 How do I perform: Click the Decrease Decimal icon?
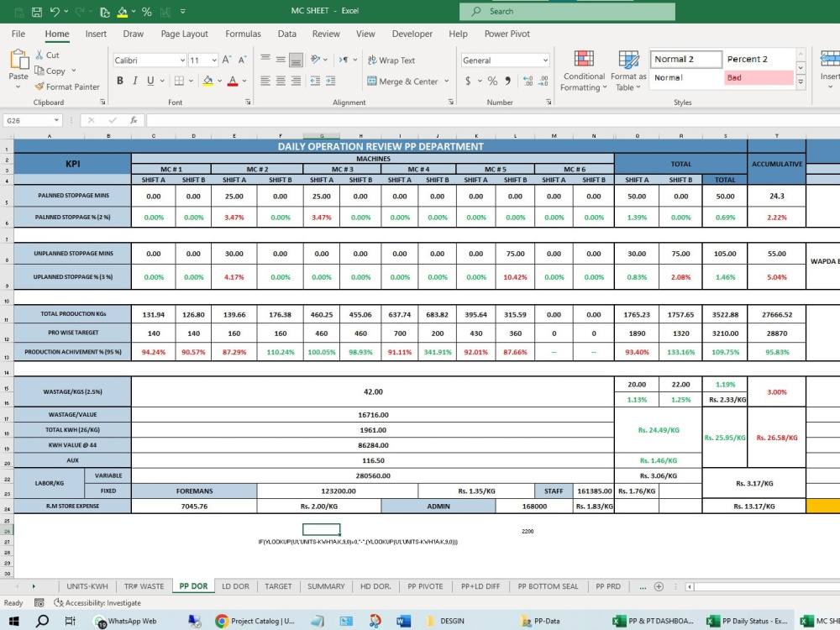pyautogui.click(x=543, y=81)
